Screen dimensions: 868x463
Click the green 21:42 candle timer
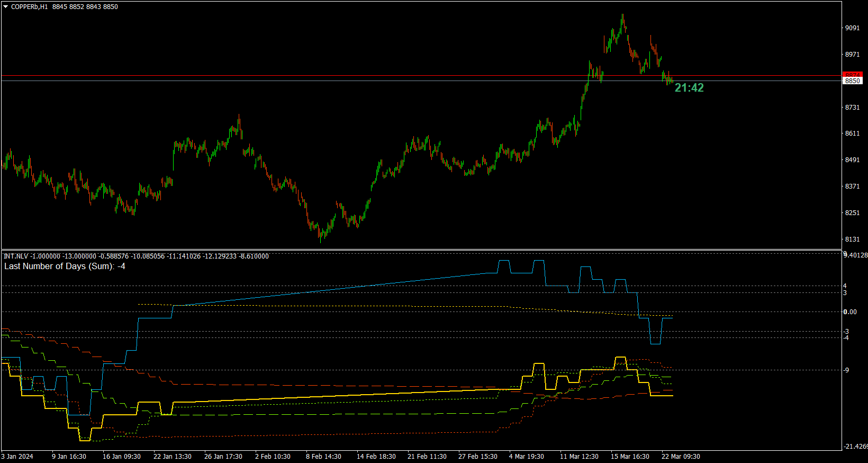tap(689, 88)
